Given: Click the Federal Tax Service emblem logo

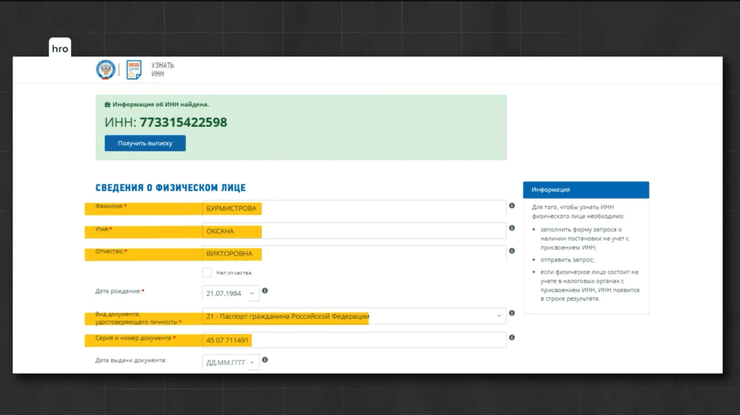Looking at the screenshot, I should tap(105, 69).
